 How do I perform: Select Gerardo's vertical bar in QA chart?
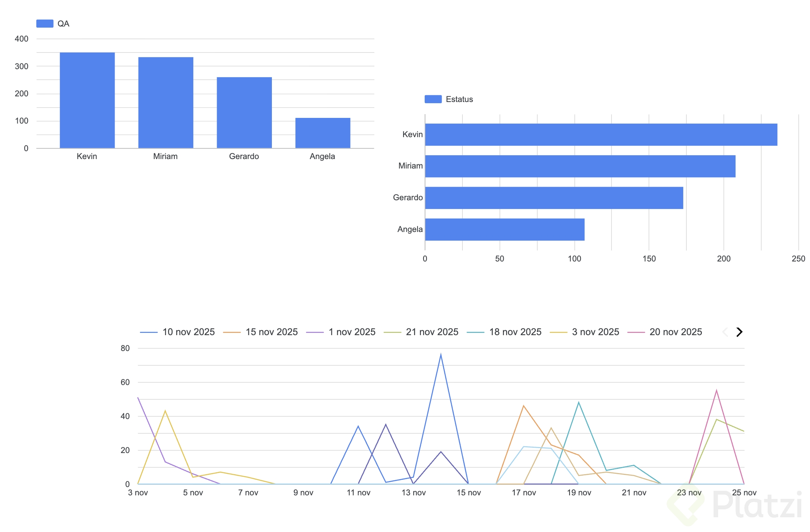[x=244, y=113]
